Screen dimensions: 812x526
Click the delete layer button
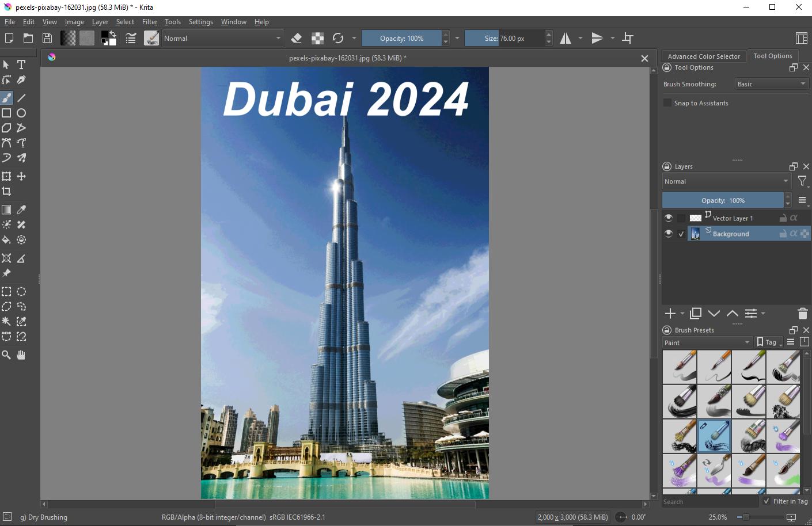click(802, 314)
